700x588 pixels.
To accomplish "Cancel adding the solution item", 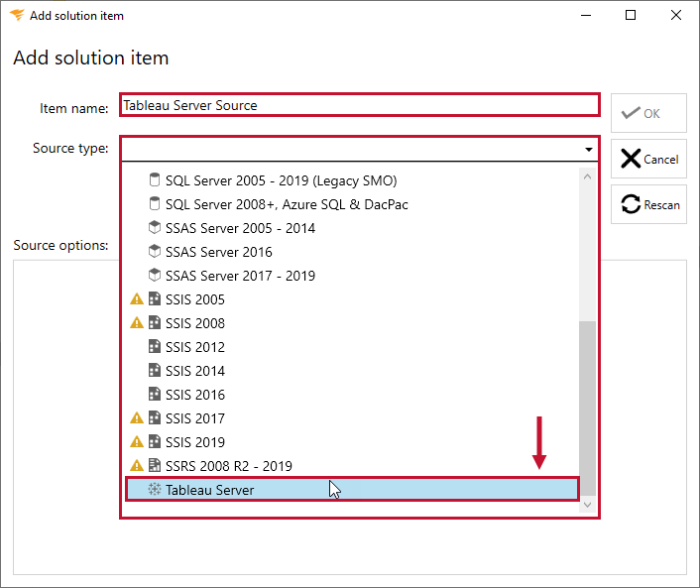I will point(648,159).
